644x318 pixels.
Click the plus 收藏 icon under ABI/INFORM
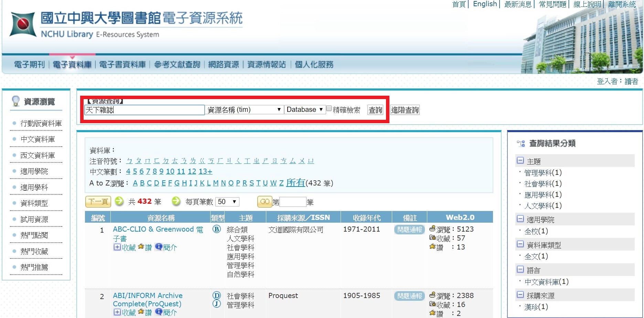(117, 312)
